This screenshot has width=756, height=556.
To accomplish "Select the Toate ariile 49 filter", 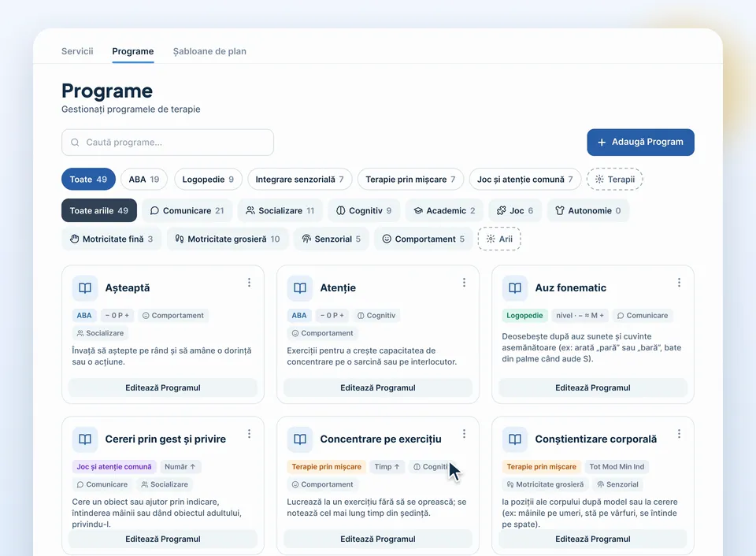I will pos(99,211).
